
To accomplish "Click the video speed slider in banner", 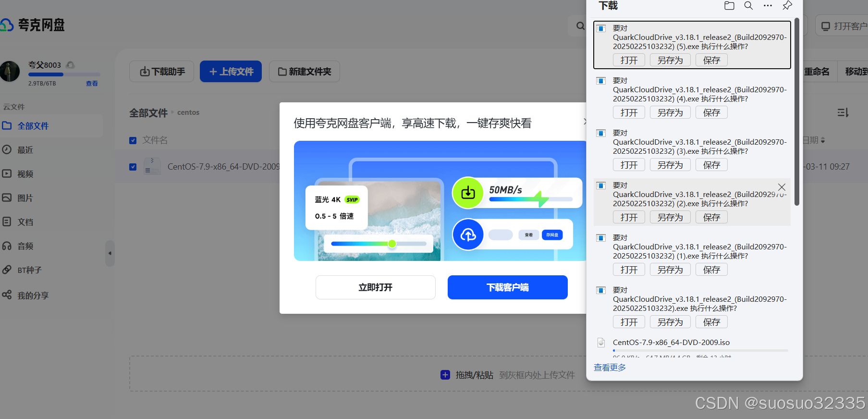I will [x=379, y=244].
